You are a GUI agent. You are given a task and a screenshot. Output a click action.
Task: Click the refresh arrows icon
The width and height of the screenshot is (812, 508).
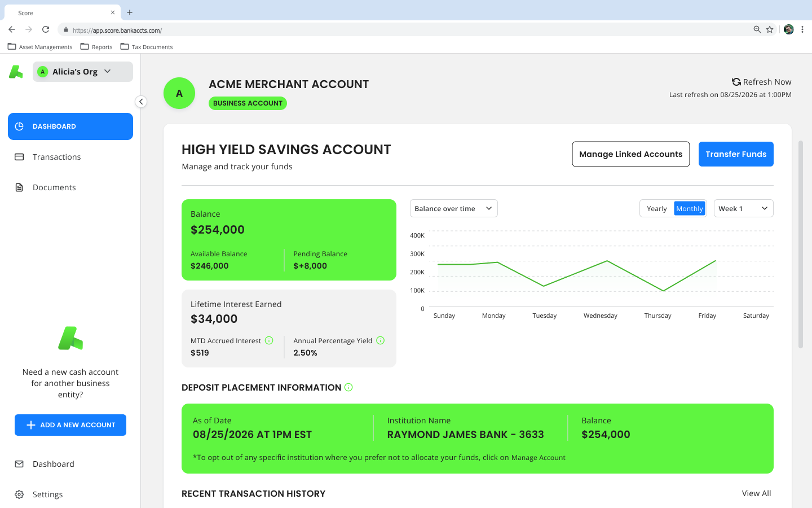[736, 82]
